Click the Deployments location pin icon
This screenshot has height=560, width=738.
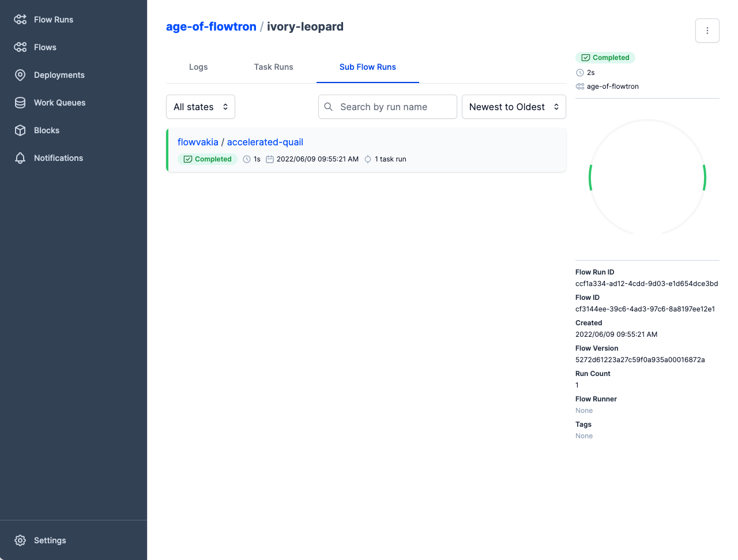tap(20, 75)
